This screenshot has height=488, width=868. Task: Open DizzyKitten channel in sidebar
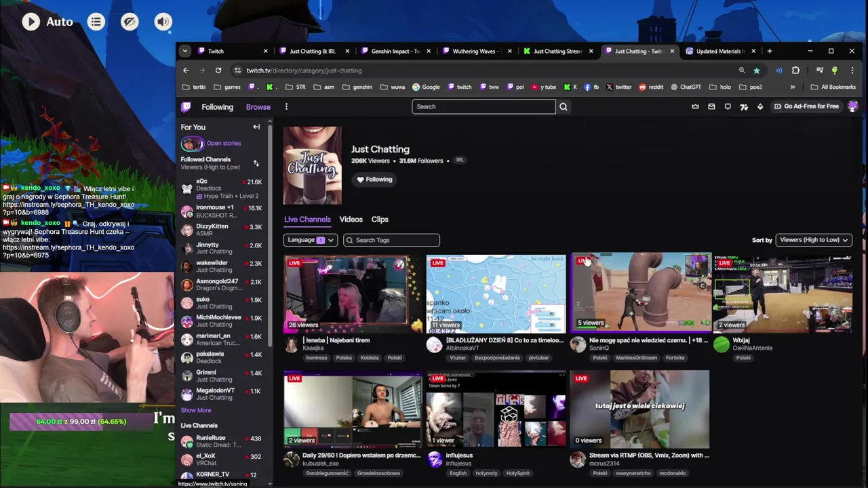click(222, 230)
